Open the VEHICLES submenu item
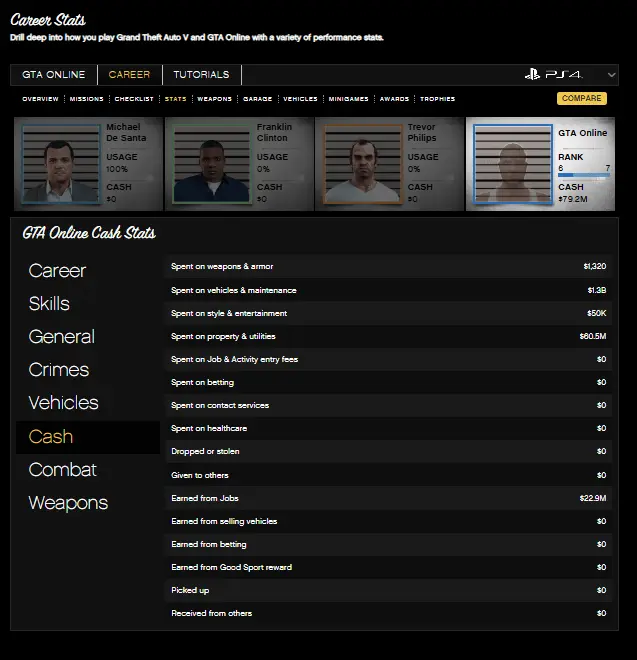Image resolution: width=637 pixels, height=660 pixels. [300, 99]
